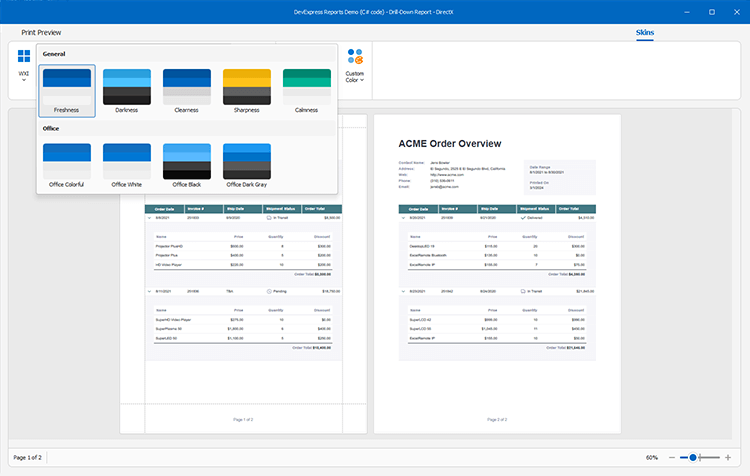Collapse the 8/11/2021 Pending order row

pyautogui.click(x=150, y=291)
